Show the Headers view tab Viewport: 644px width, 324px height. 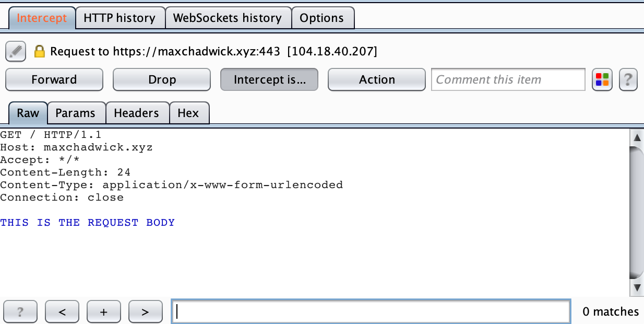(x=136, y=113)
